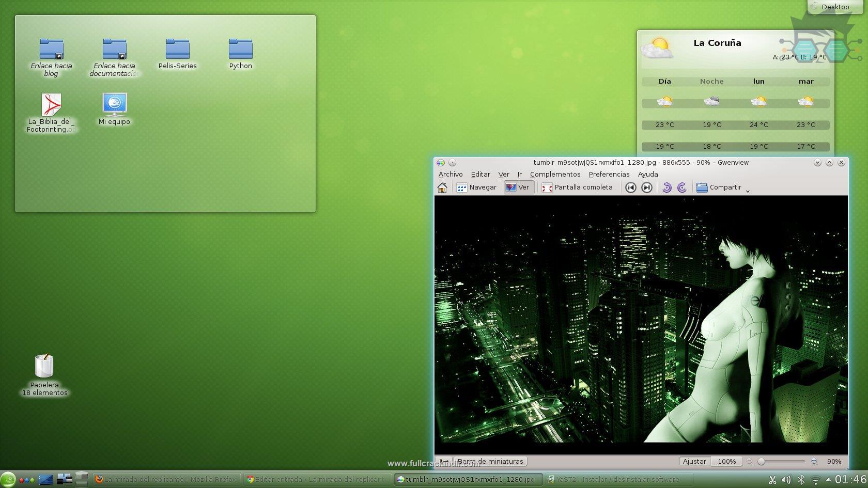Open the Enlace hacia blog folder
This screenshot has height=488, width=868.
(x=51, y=58)
